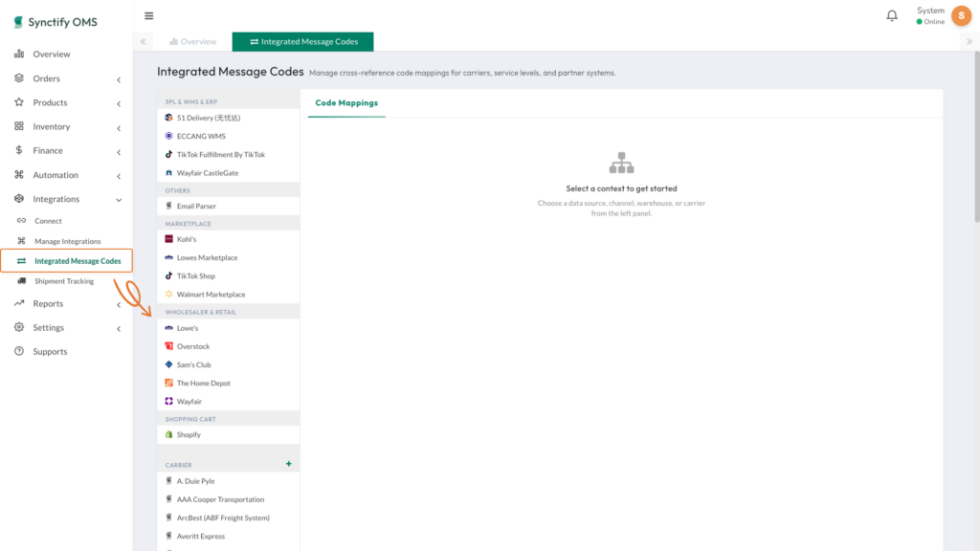
Task: Click the Automation command icon
Action: point(19,174)
